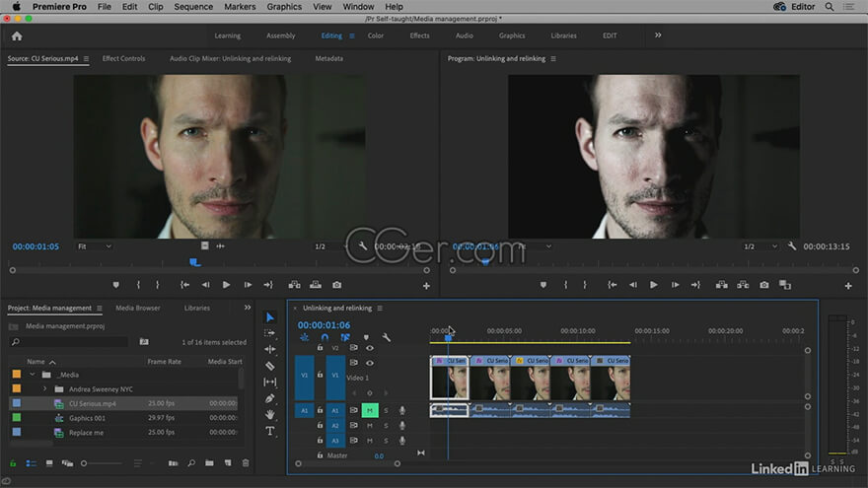Open the Home screen icon
The image size is (868, 488).
[x=17, y=35]
